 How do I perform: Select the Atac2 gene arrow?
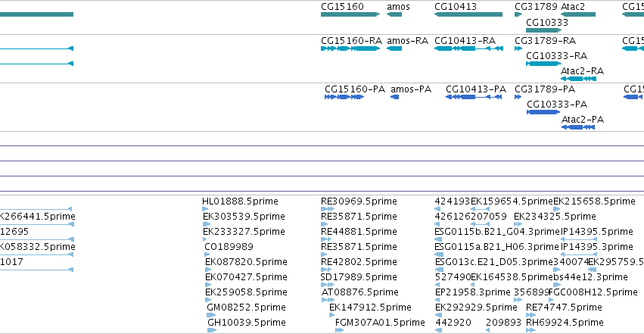pos(578,14)
